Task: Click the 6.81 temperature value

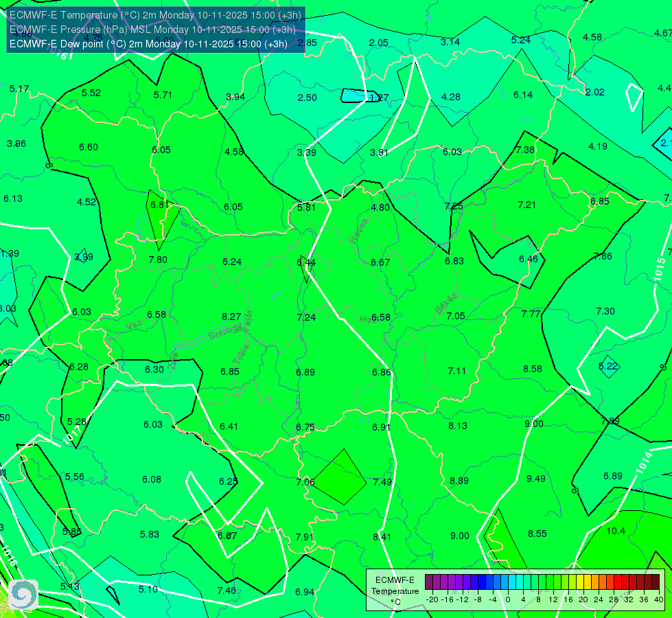Action: tap(159, 205)
